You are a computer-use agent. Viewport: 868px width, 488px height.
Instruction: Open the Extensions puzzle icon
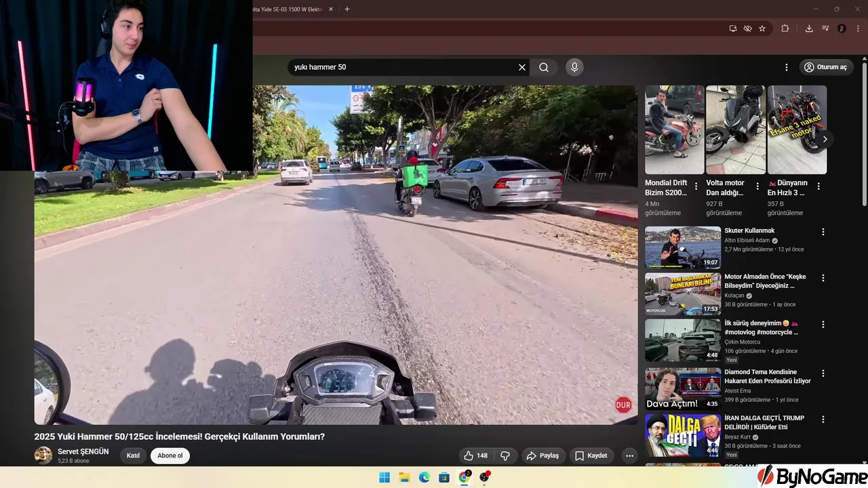[x=785, y=28]
